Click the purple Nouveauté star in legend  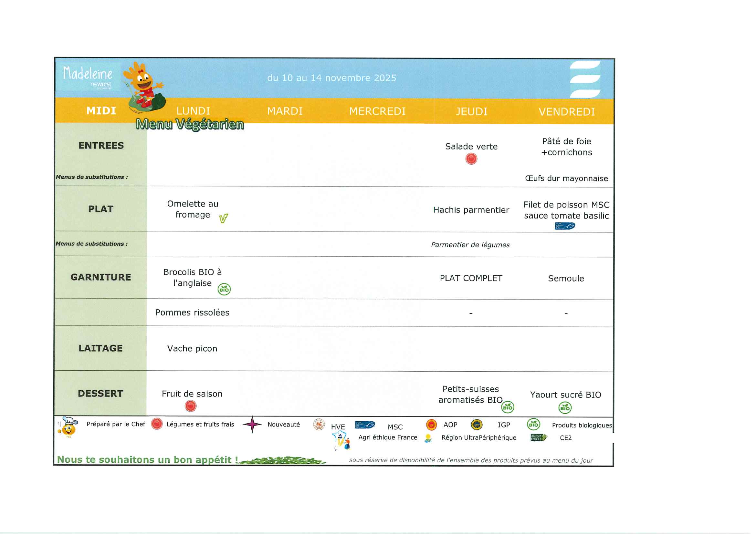tap(252, 425)
